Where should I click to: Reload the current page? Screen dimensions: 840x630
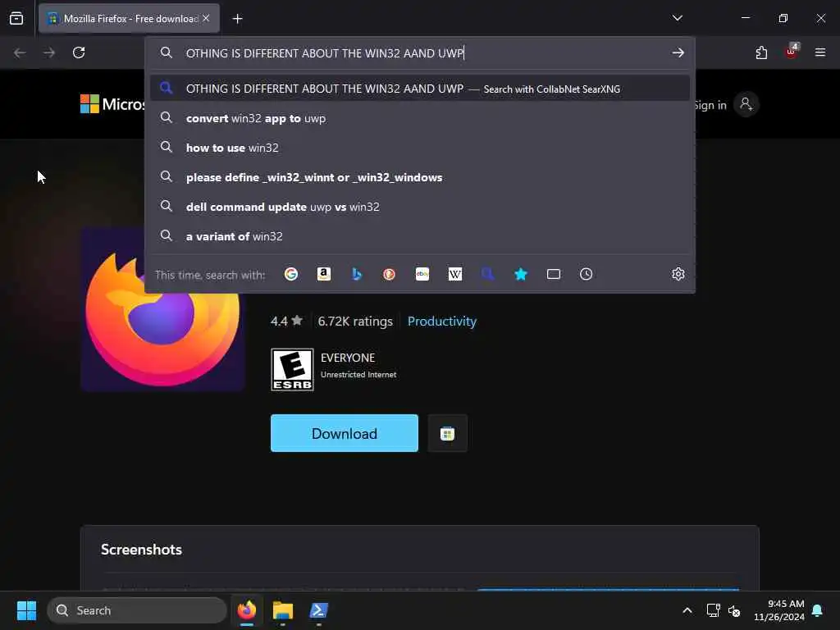(x=79, y=52)
